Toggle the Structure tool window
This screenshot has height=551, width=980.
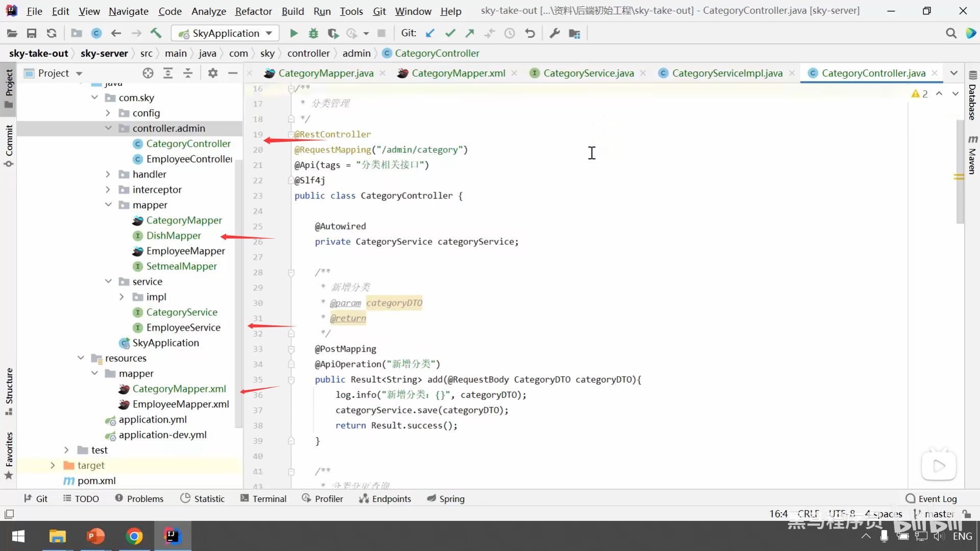pos(9,390)
